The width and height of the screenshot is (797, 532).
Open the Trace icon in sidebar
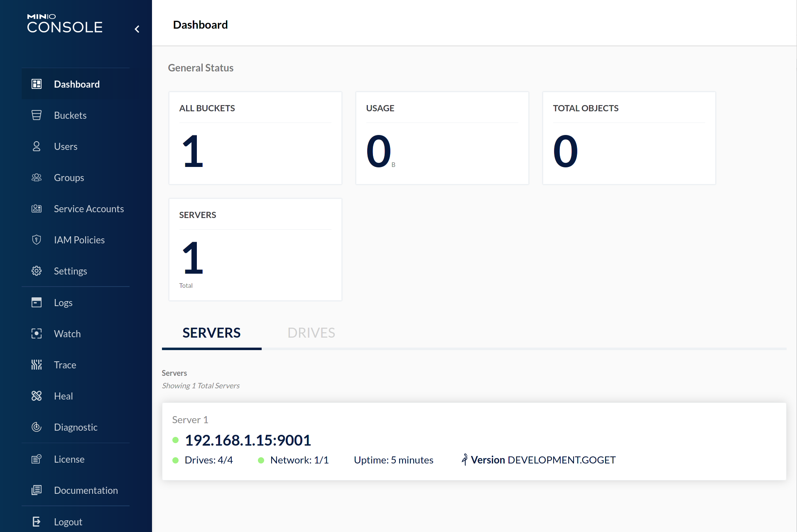coord(37,365)
